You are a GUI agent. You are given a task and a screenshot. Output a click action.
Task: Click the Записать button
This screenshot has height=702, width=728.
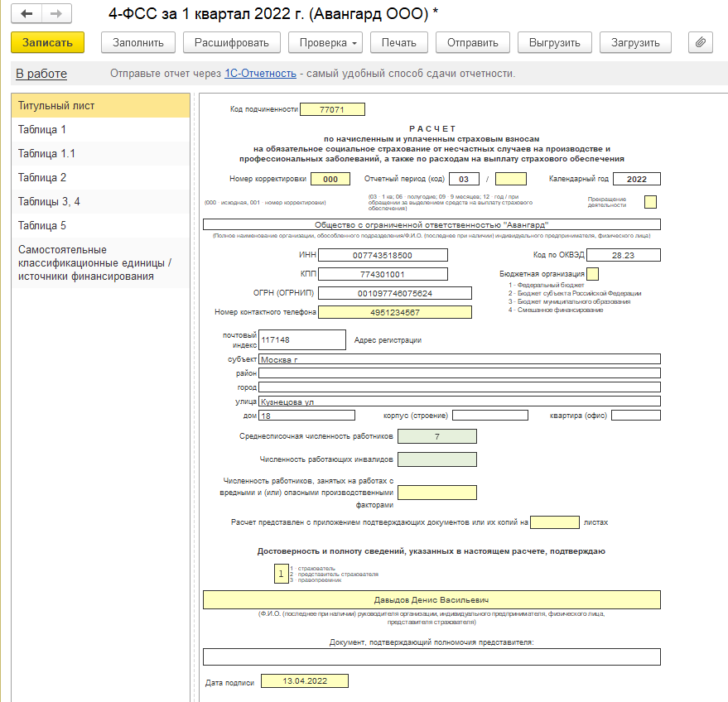pos(47,43)
